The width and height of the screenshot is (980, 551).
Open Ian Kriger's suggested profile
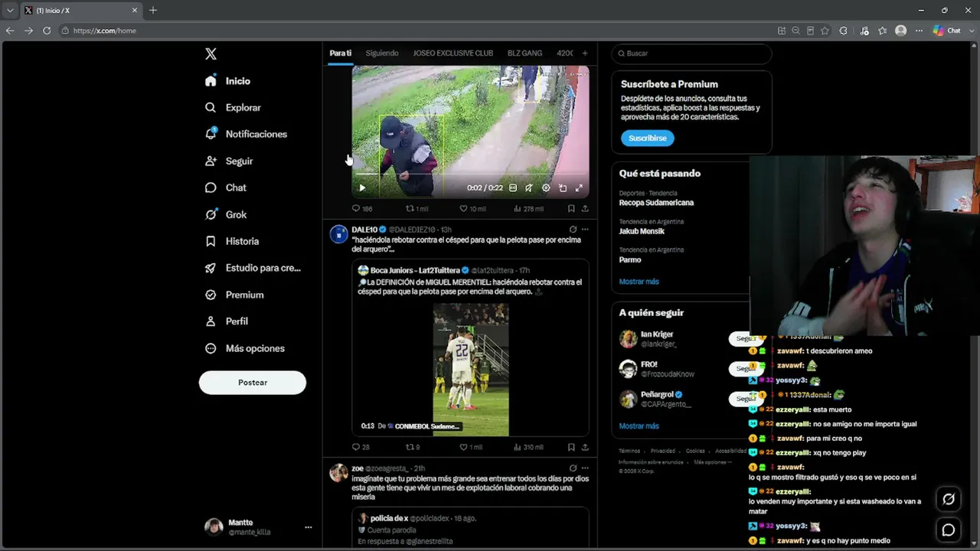657,334
